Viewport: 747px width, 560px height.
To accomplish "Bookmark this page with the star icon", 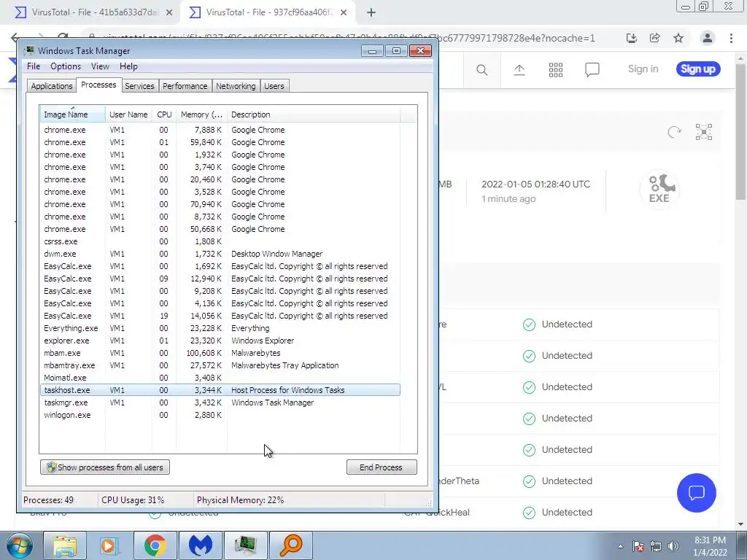I will [678, 38].
